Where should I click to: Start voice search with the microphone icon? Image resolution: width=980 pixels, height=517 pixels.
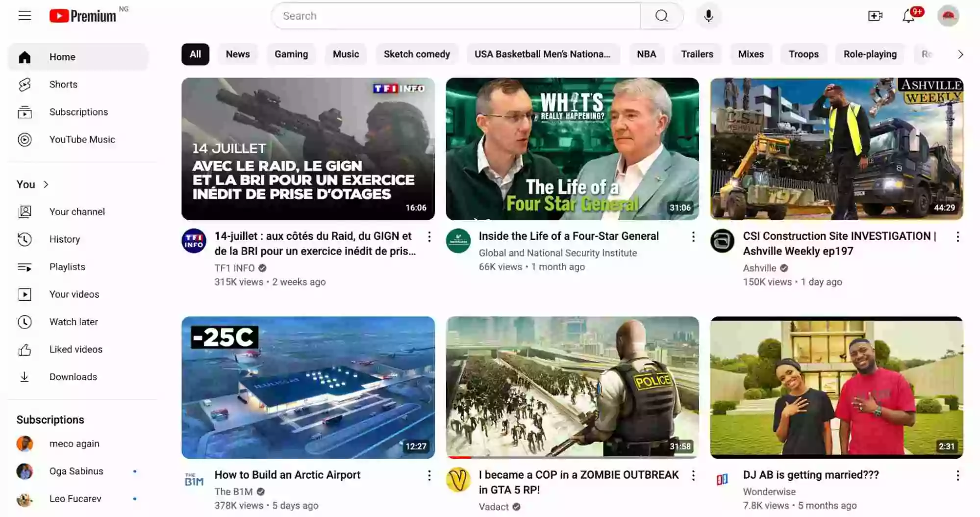pyautogui.click(x=707, y=15)
